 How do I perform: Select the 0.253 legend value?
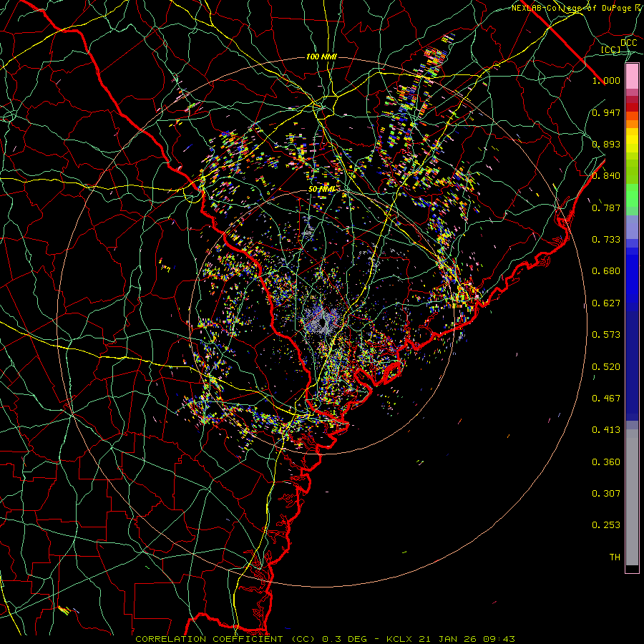(x=606, y=525)
